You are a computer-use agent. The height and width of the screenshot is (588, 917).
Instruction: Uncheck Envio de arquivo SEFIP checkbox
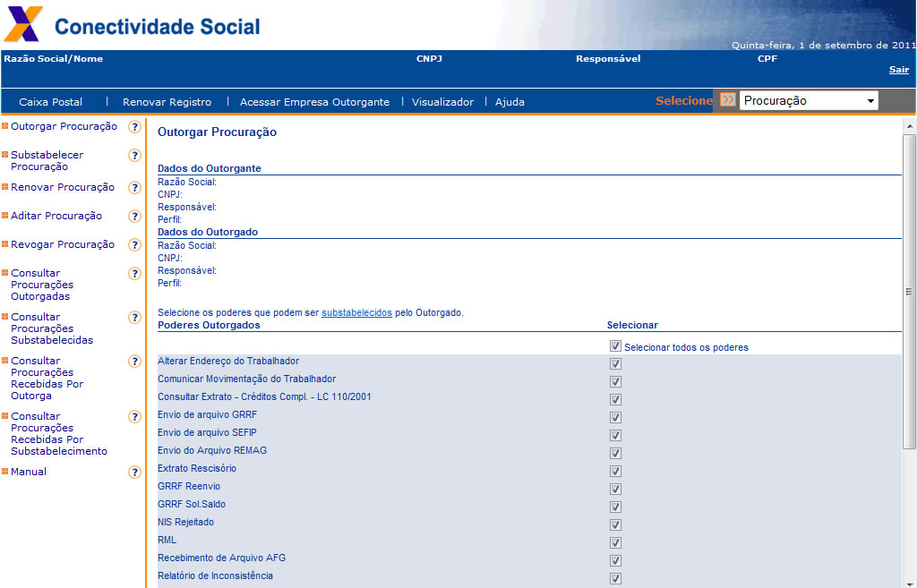click(615, 436)
